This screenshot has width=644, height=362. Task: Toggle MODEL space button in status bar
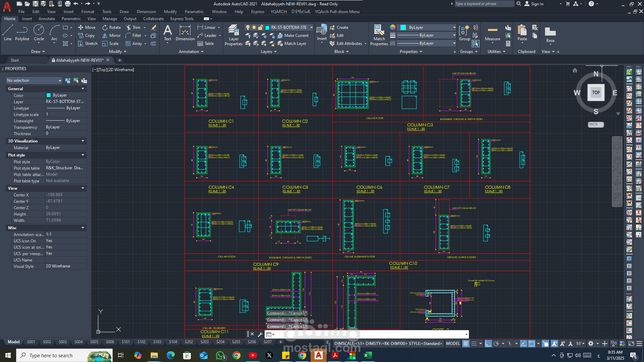(453, 344)
